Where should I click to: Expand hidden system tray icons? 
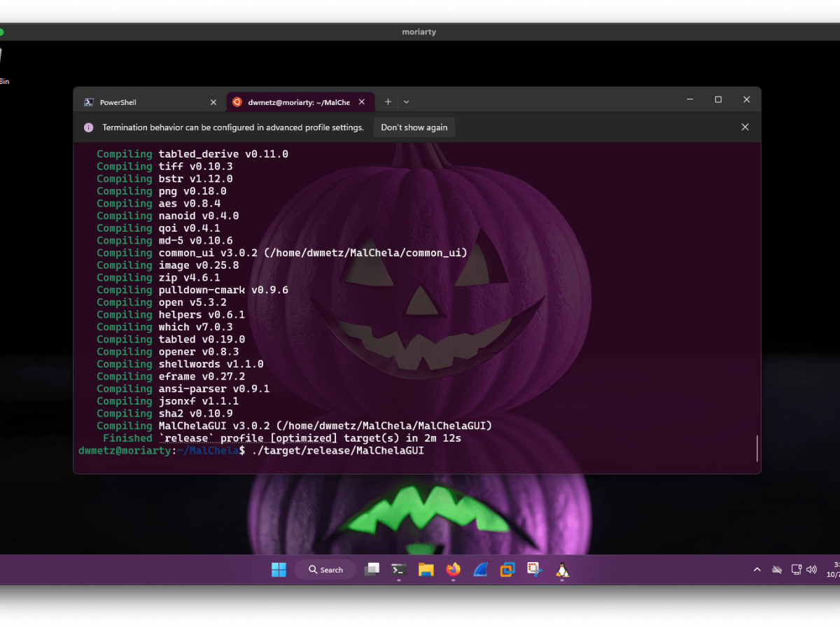click(x=757, y=569)
